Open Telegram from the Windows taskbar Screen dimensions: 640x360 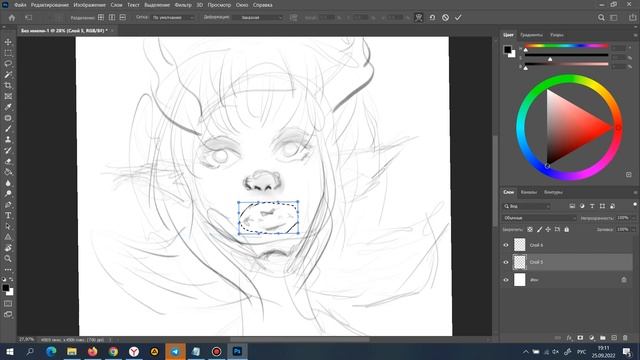pyautogui.click(x=175, y=351)
